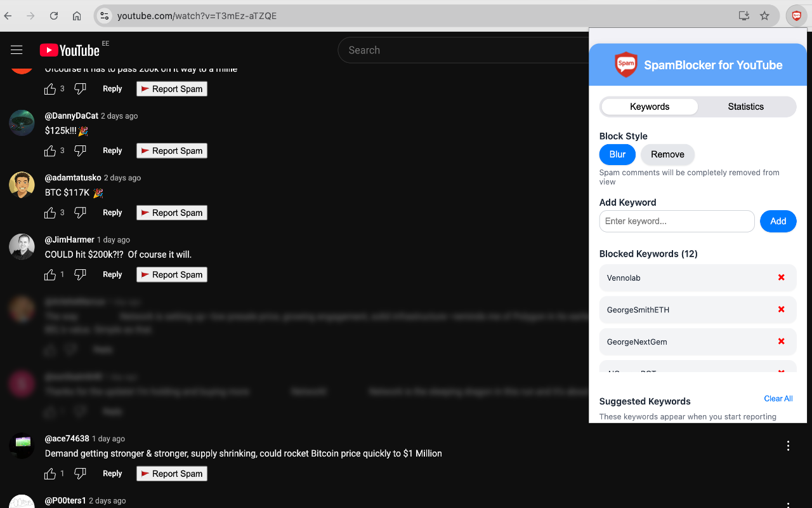Bookmark this page with the star icon
The height and width of the screenshot is (508, 812).
point(765,16)
